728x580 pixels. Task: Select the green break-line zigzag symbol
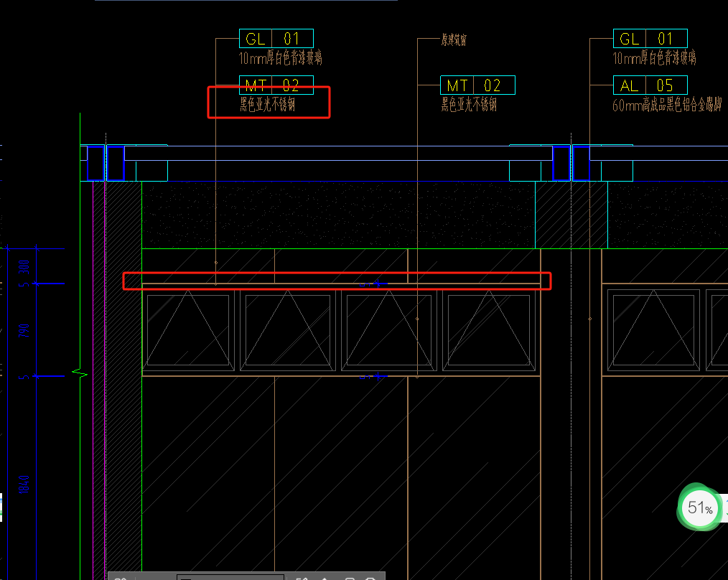(80, 373)
